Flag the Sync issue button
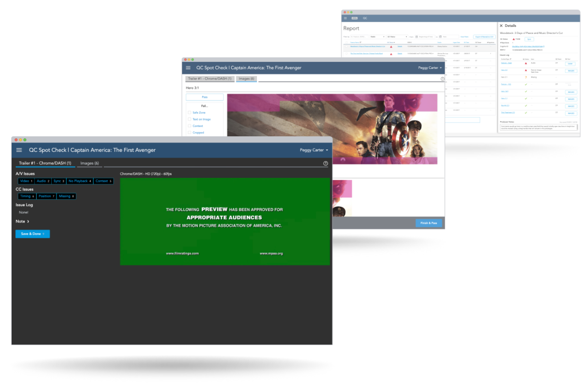Viewport: 588px width, 385px height. point(59,181)
